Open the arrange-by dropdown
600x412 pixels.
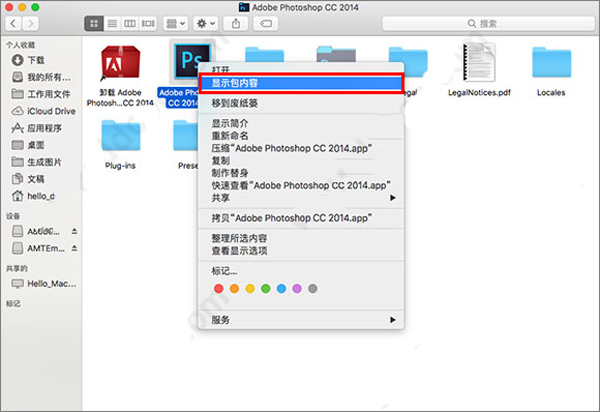176,24
